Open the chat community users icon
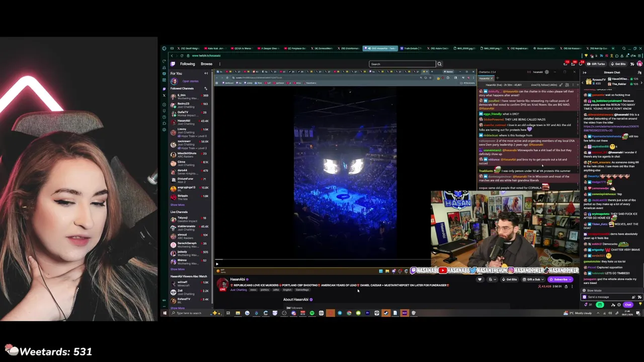 point(639,72)
